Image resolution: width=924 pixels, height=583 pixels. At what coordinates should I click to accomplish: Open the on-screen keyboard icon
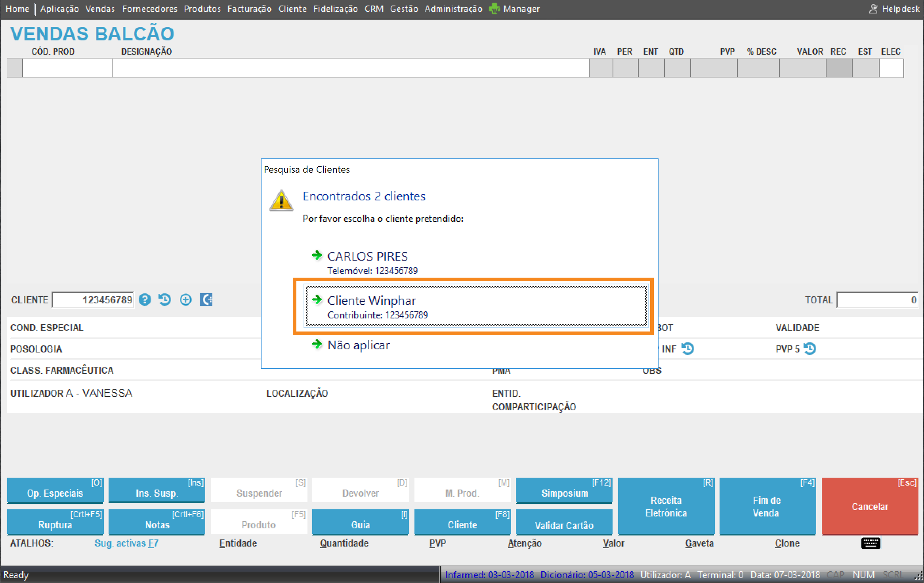coord(871,543)
